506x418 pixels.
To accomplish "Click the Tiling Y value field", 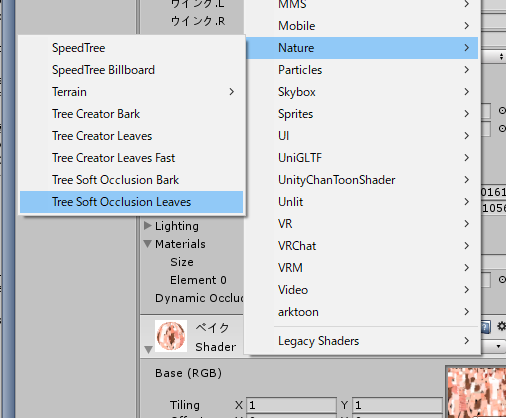I will coord(397,405).
